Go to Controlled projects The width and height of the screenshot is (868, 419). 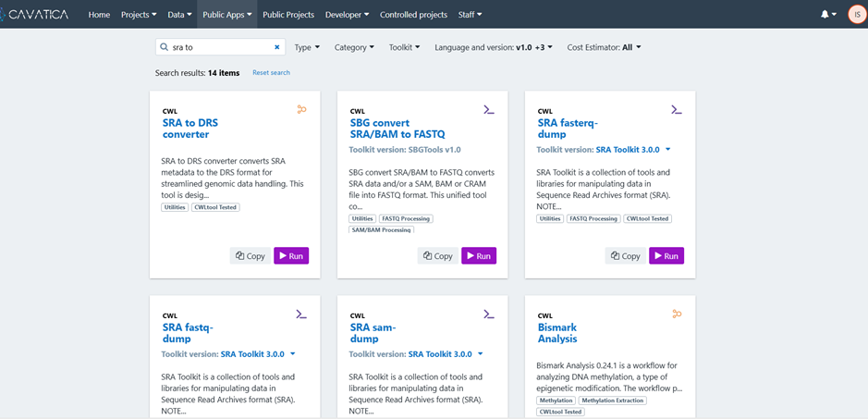click(x=413, y=15)
